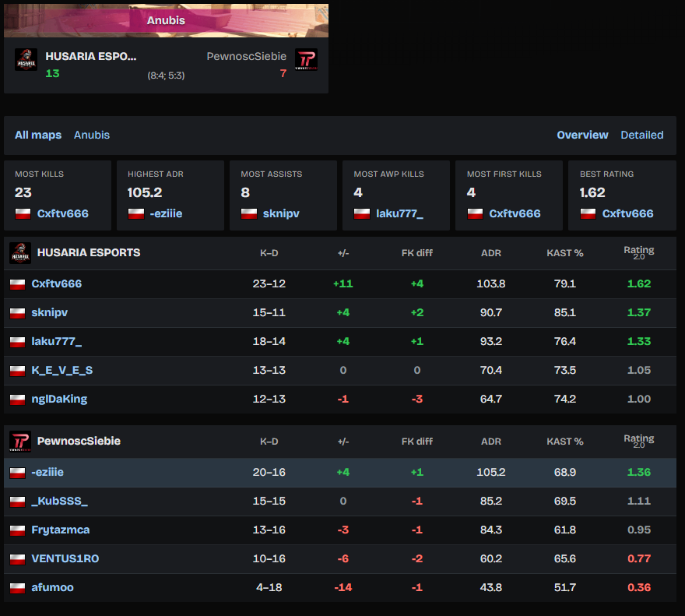Open HUSARIA ESPO... team in result card
Image resolution: width=685 pixels, height=616 pixels.
pos(91,56)
